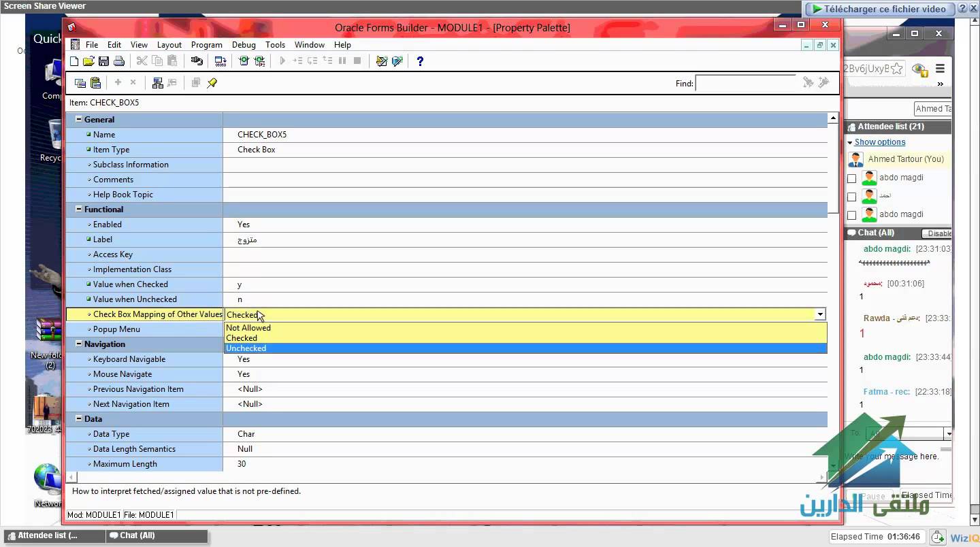Open the Program menu
980x547 pixels.
207,45
